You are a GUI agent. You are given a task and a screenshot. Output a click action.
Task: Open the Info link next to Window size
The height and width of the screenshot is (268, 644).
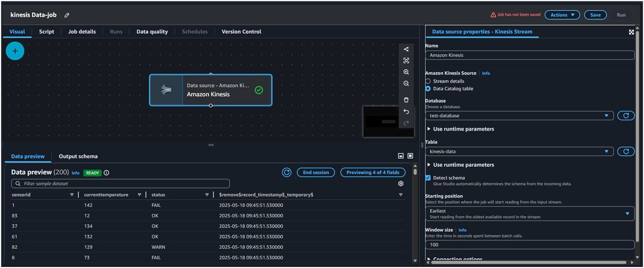pyautogui.click(x=463, y=230)
